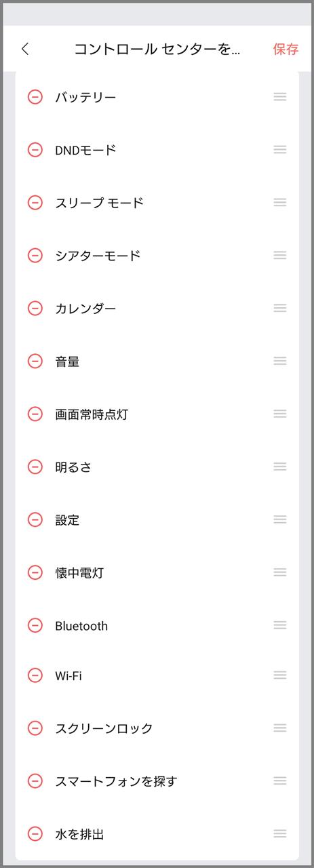Screen dimensions: 314x868
Task: Click the handle icon beside バッテリー
Action: pyautogui.click(x=280, y=96)
